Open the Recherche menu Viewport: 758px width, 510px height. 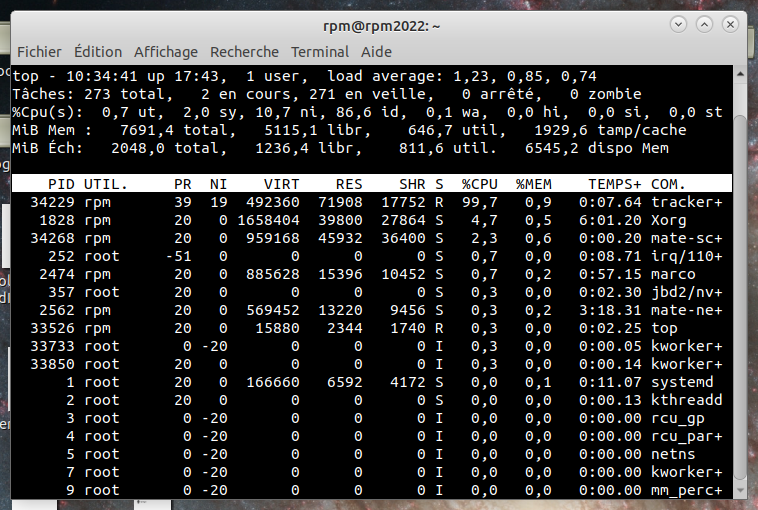[245, 52]
